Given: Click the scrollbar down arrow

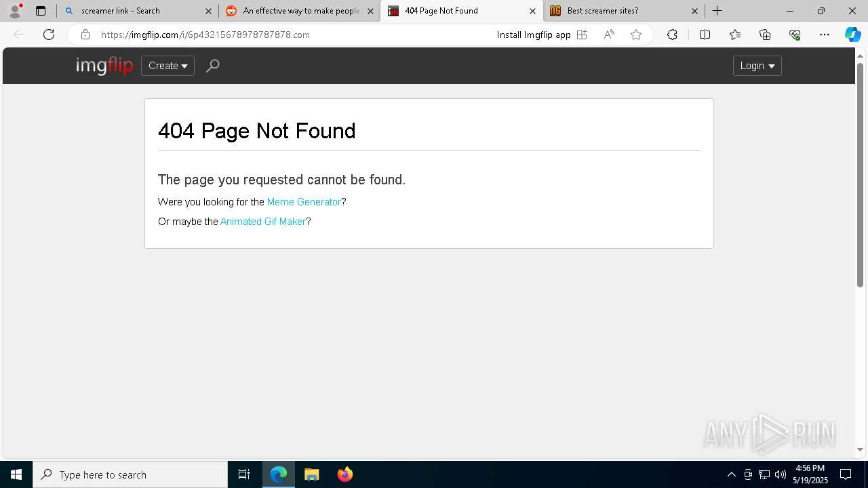Looking at the screenshot, I should pos(860,449).
